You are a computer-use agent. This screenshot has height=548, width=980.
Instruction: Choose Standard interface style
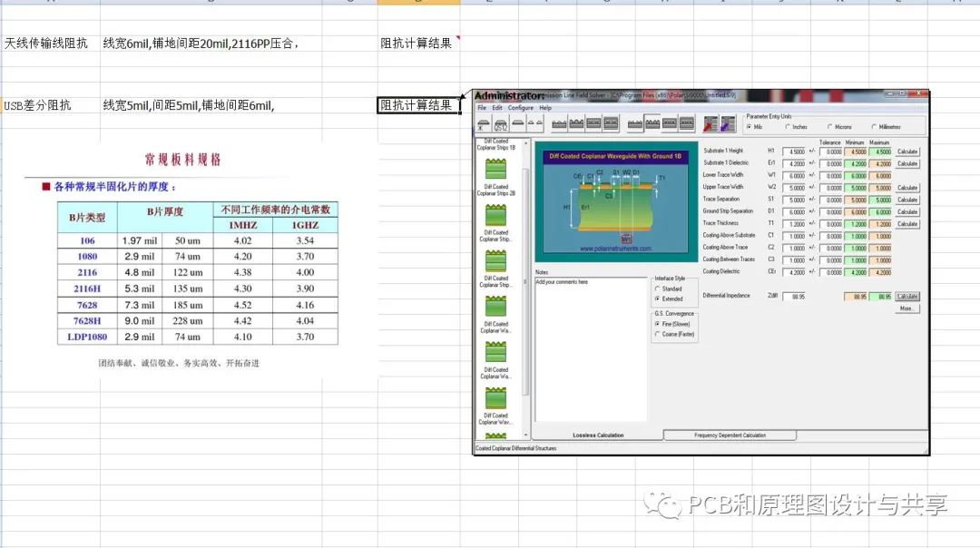click(657, 289)
